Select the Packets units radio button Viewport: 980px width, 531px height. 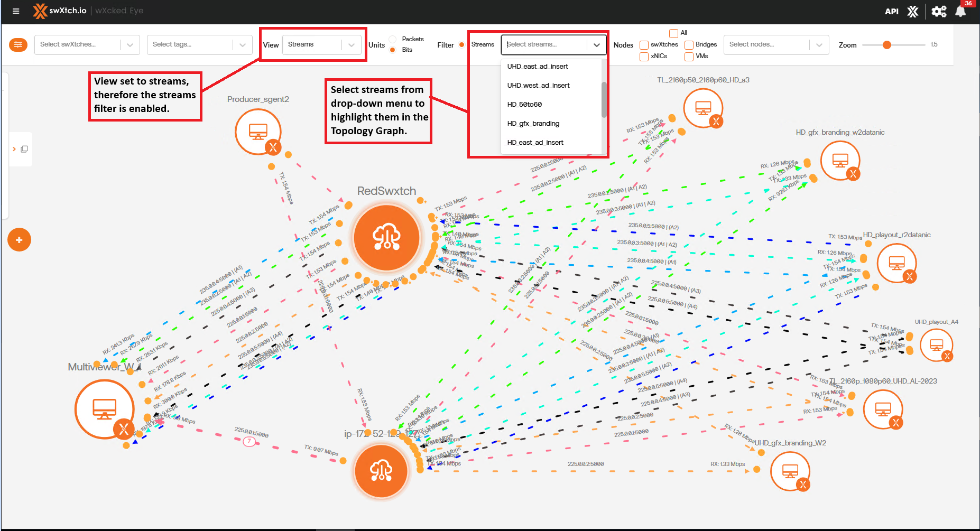pyautogui.click(x=393, y=39)
